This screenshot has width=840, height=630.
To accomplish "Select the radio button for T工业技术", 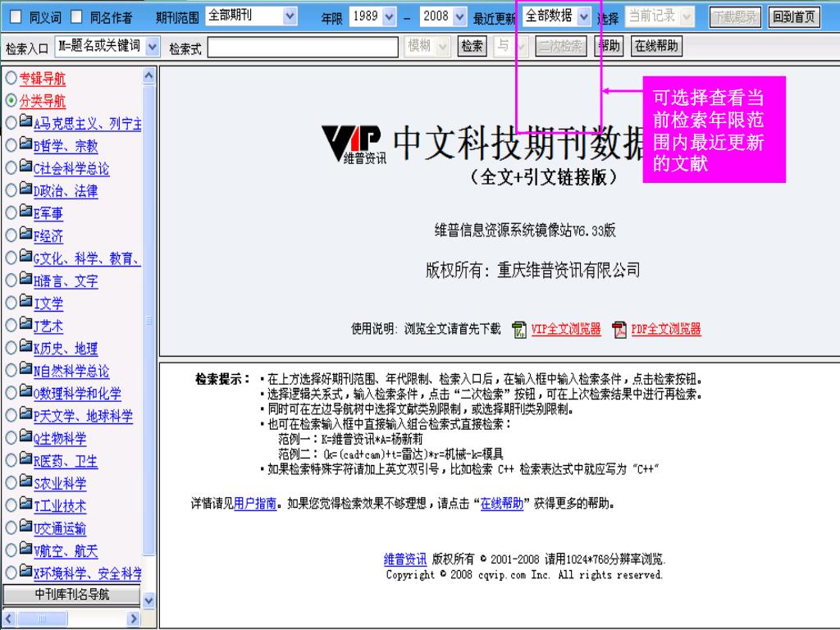I will (11, 505).
